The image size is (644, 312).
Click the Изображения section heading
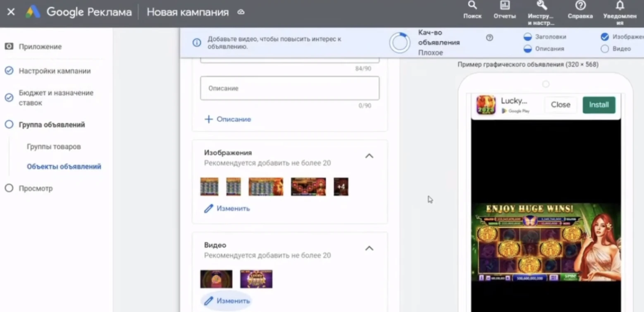click(228, 153)
